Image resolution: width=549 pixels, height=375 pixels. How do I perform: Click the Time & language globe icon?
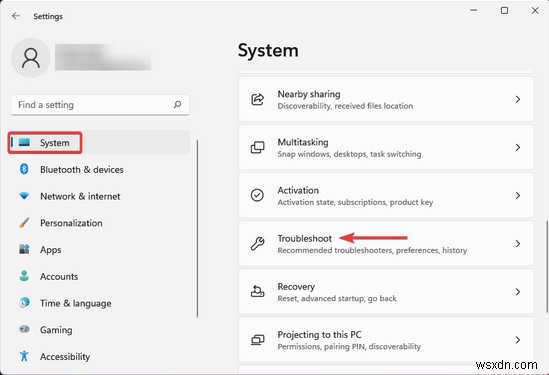point(24,303)
